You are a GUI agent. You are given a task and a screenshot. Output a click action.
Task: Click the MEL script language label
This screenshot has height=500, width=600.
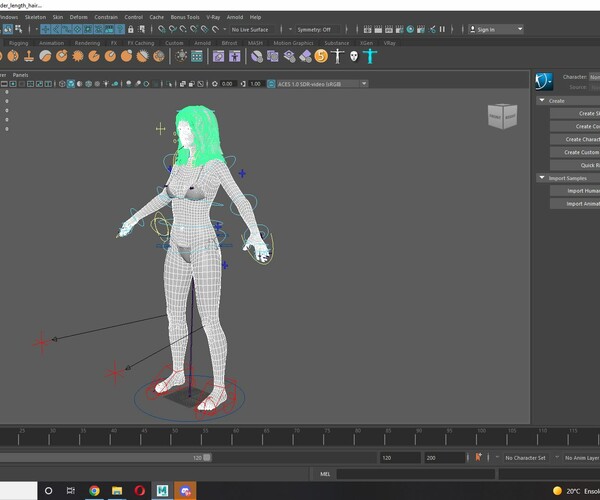point(325,474)
